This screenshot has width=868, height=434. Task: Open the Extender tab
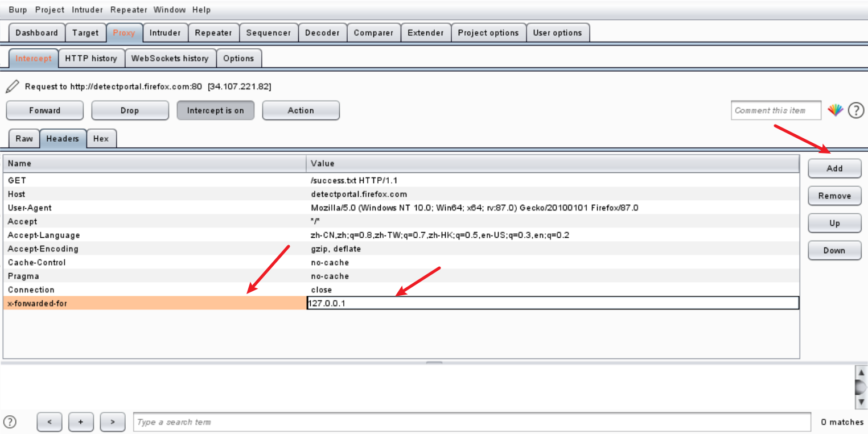tap(426, 32)
